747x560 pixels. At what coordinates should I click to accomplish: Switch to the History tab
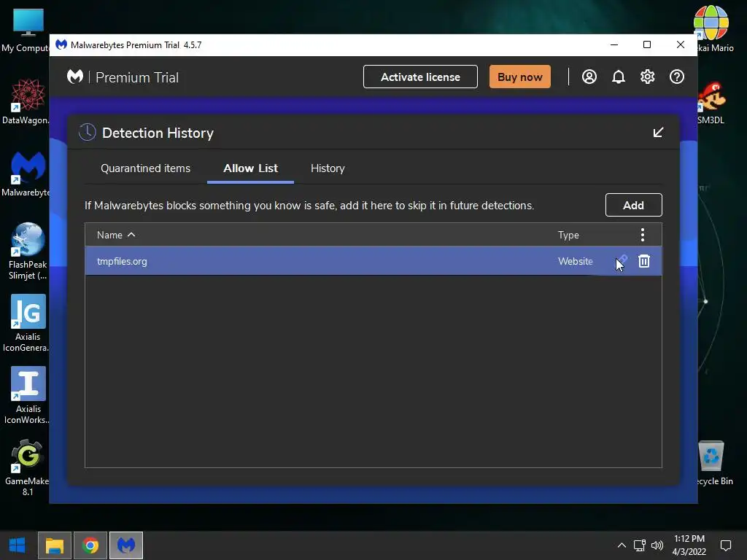[328, 168]
